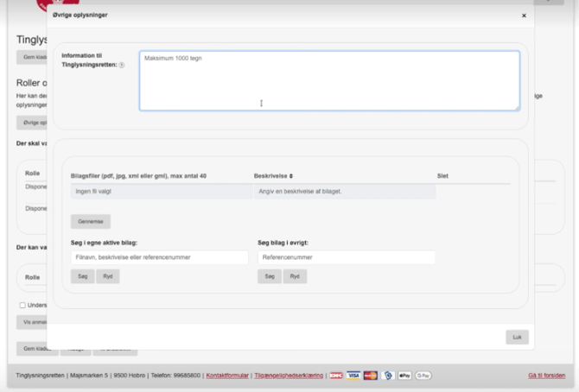Sort by the Beskrivelse column header
Screen dimensions: 579x392
274,175
